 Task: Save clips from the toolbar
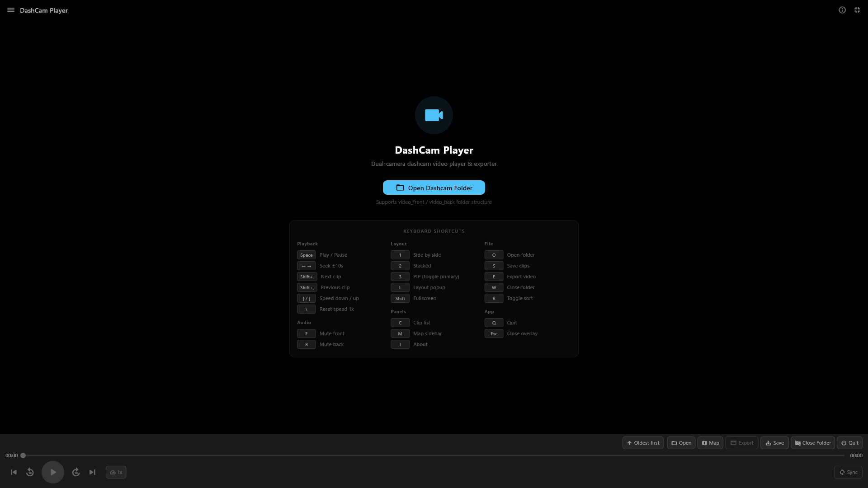[x=774, y=443]
